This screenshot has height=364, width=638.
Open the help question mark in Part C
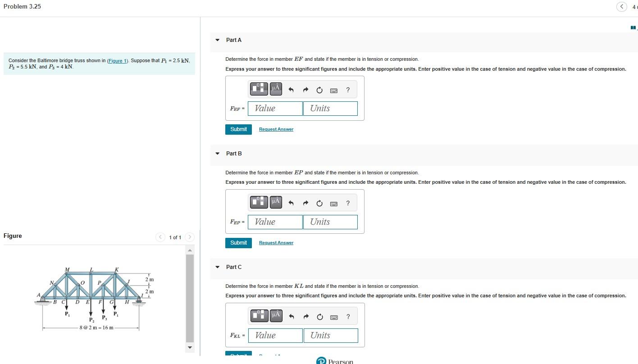coord(348,317)
